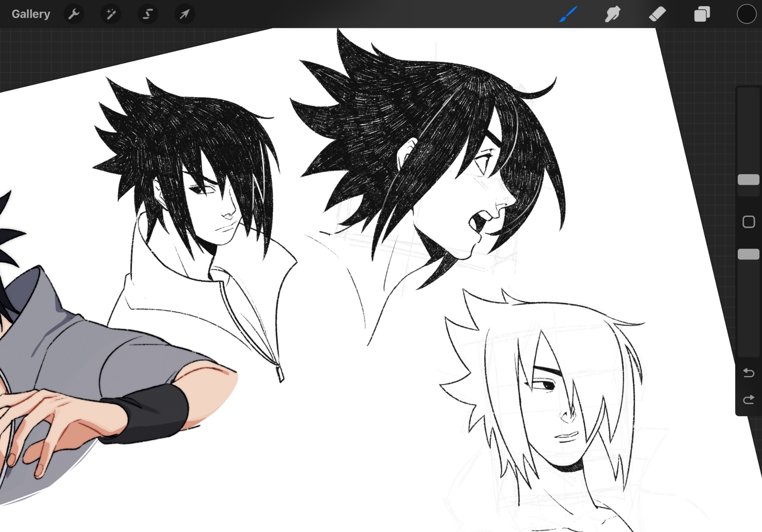The image size is (762, 532).
Task: Open the black active color swatch
Action: click(x=746, y=14)
